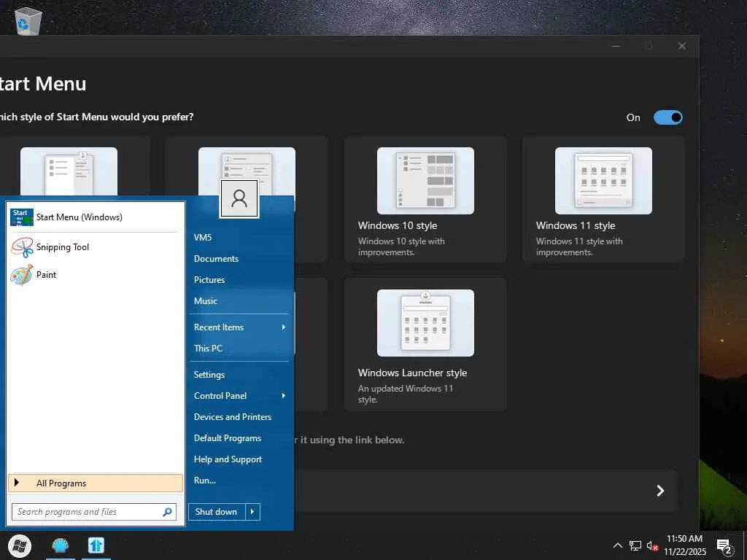Open Shut down options arrow
Screen dimensions: 747x560
(x=252, y=512)
